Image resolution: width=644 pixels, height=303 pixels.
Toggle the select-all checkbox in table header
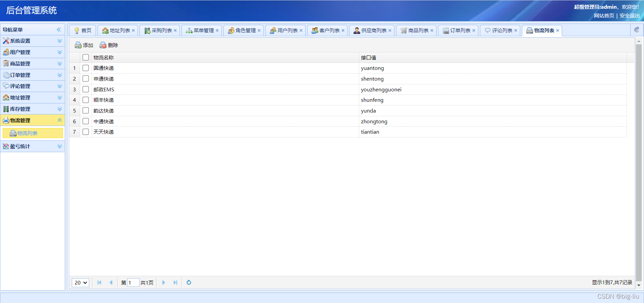pyautogui.click(x=86, y=57)
